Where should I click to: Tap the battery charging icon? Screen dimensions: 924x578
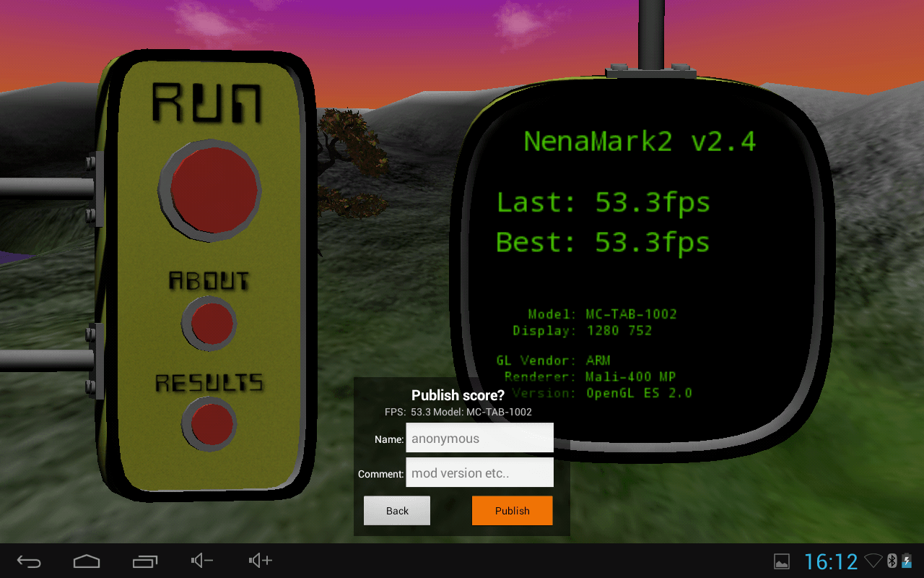click(x=907, y=561)
